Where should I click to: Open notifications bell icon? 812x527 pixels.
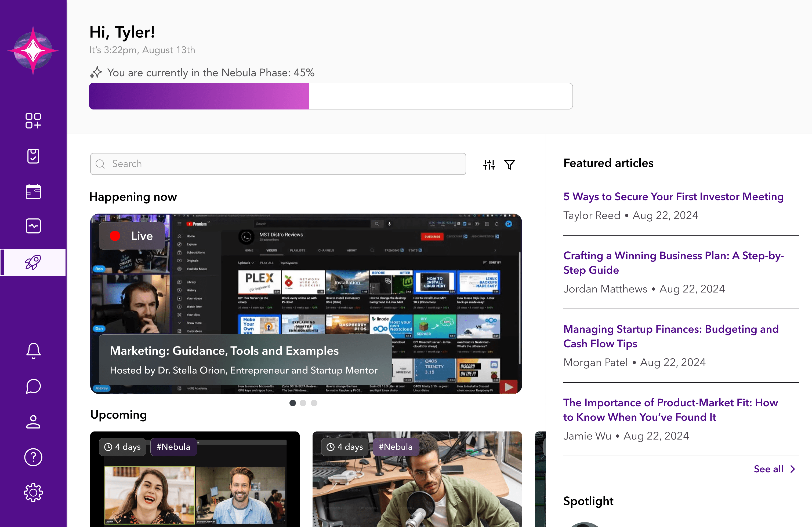(33, 350)
